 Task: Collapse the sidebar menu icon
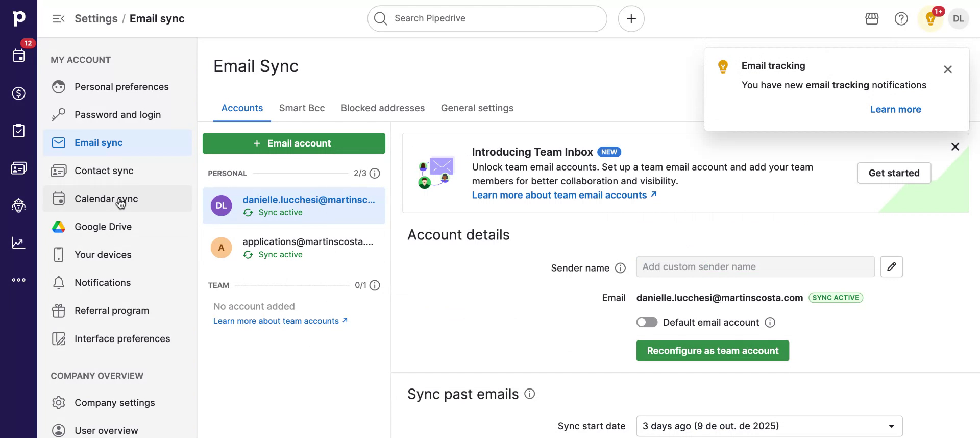pos(58,19)
